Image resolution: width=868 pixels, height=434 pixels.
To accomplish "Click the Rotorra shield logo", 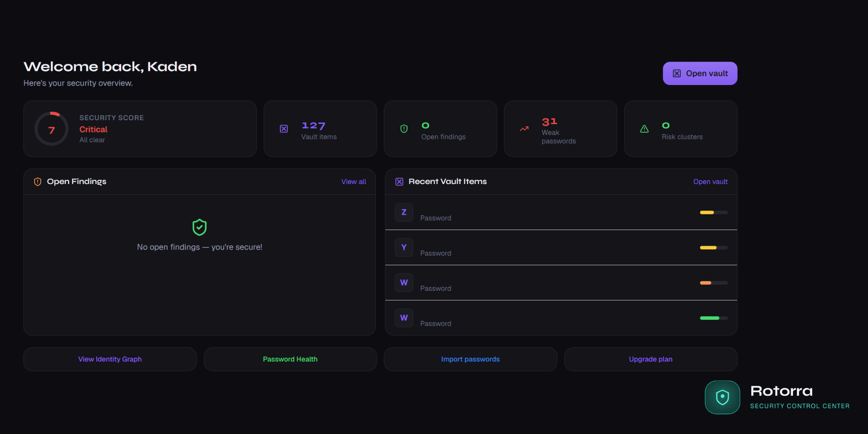I will click(722, 397).
